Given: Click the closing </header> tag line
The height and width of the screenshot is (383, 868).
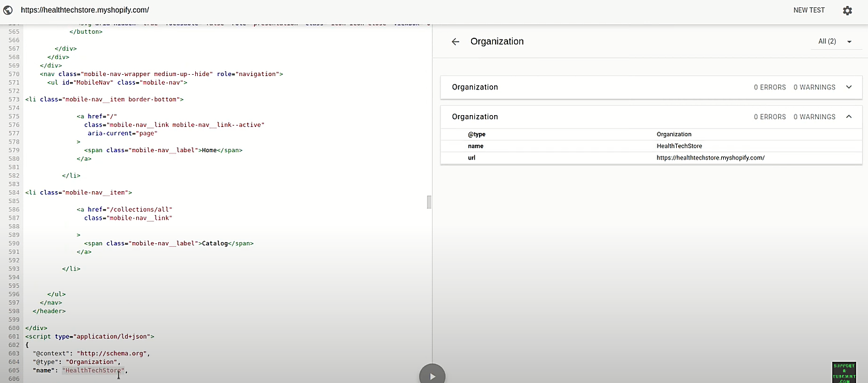Looking at the screenshot, I should pos(49,311).
